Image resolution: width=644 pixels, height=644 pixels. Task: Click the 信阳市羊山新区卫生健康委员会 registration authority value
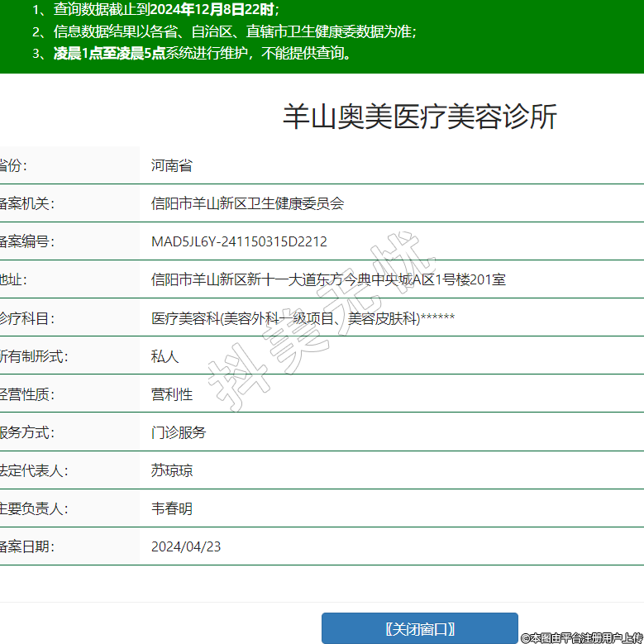click(x=247, y=203)
